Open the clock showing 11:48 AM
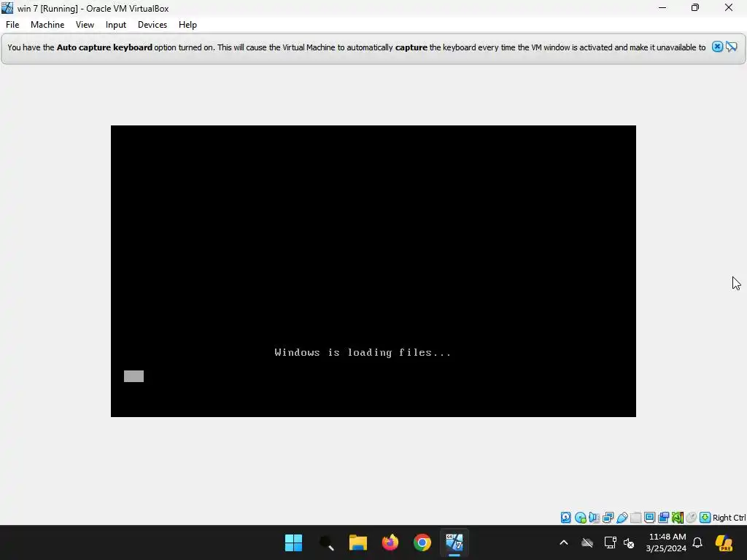The width and height of the screenshot is (747, 560). pos(666,542)
